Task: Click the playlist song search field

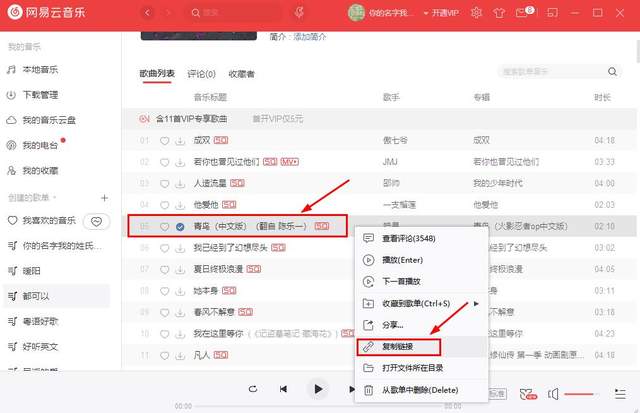Action: (551, 72)
